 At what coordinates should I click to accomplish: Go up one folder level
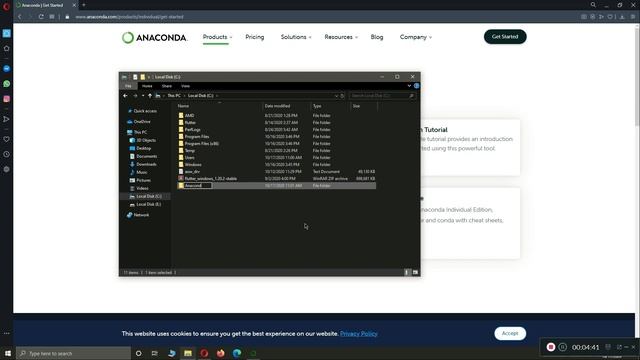pyautogui.click(x=150, y=96)
